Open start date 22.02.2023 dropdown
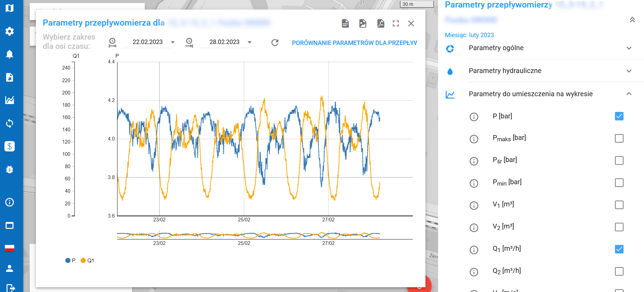644x292 pixels. coord(173,42)
